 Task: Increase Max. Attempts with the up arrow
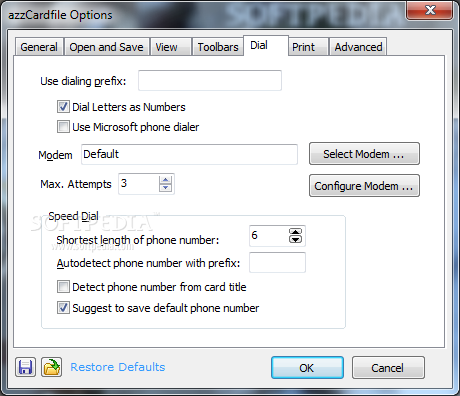coord(166,180)
